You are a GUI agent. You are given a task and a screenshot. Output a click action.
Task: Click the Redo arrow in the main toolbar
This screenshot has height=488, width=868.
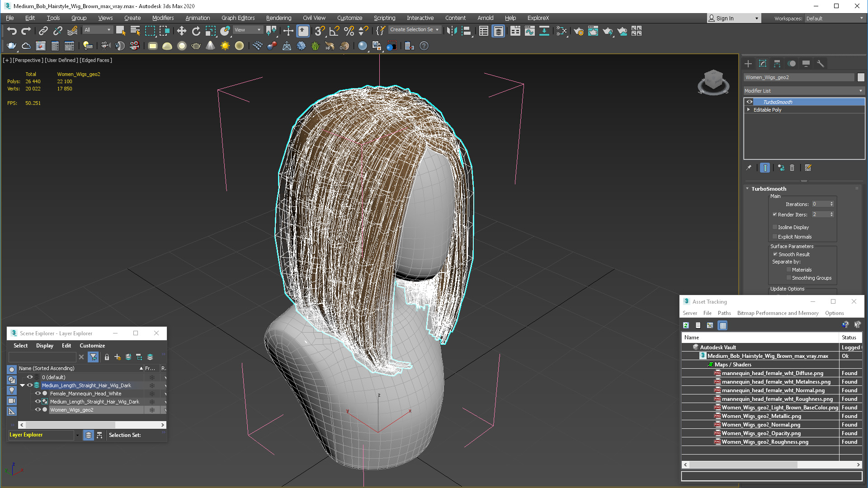pyautogui.click(x=26, y=31)
